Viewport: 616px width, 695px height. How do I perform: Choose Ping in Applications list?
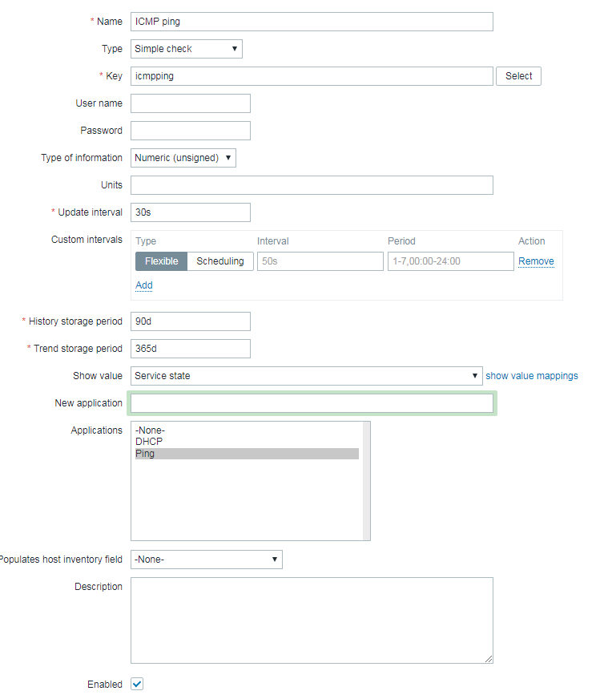point(146,454)
